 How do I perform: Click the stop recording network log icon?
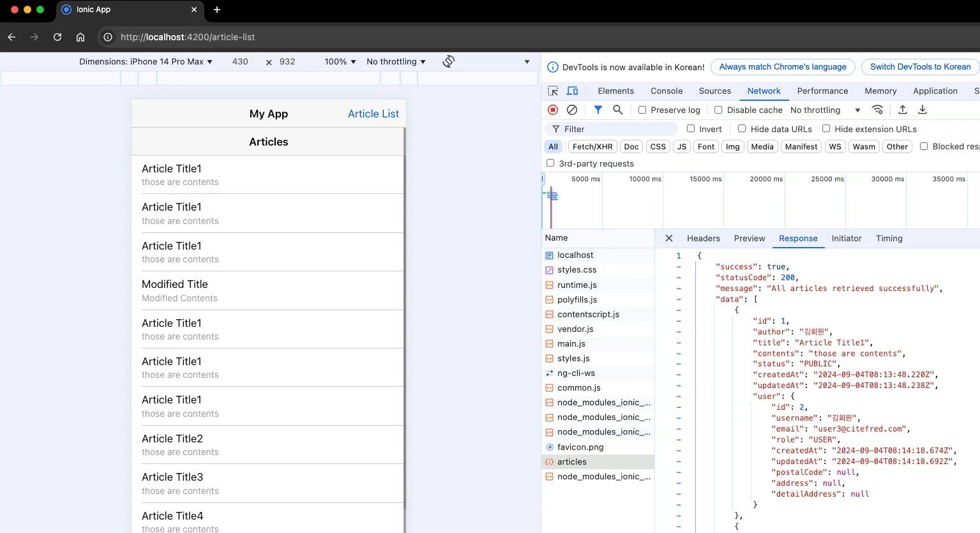point(553,110)
